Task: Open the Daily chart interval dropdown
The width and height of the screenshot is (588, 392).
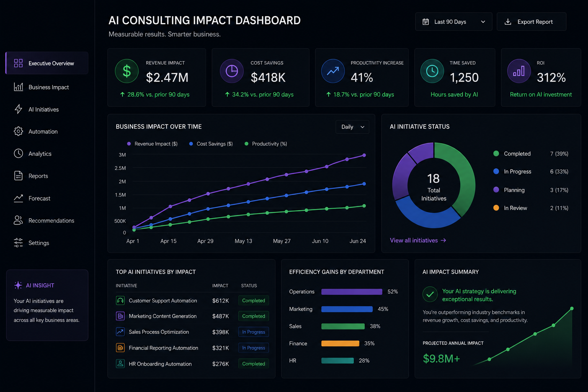Action: pos(353,127)
